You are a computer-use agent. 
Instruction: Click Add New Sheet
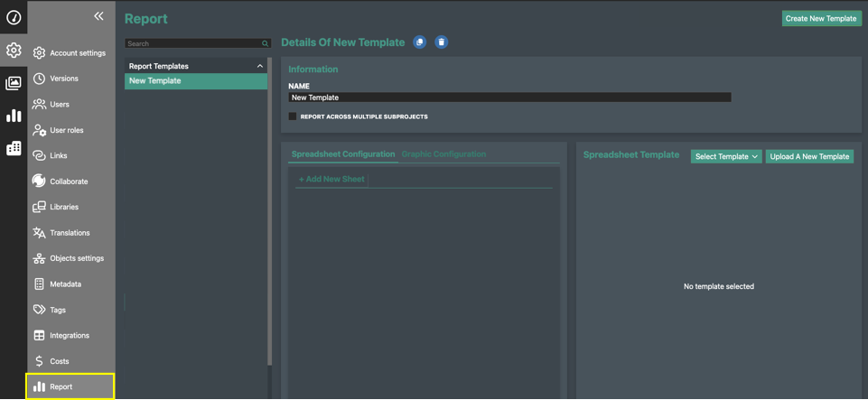(331, 179)
